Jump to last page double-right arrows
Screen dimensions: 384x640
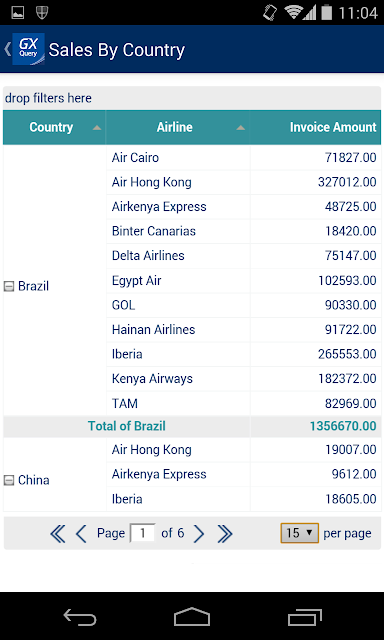pos(225,534)
